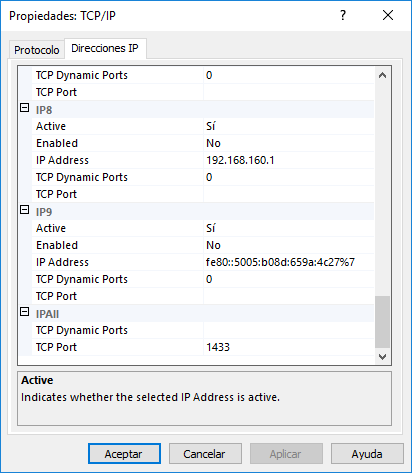The image size is (412, 473).
Task: Click the scrollbar up arrow
Action: [x=382, y=75]
